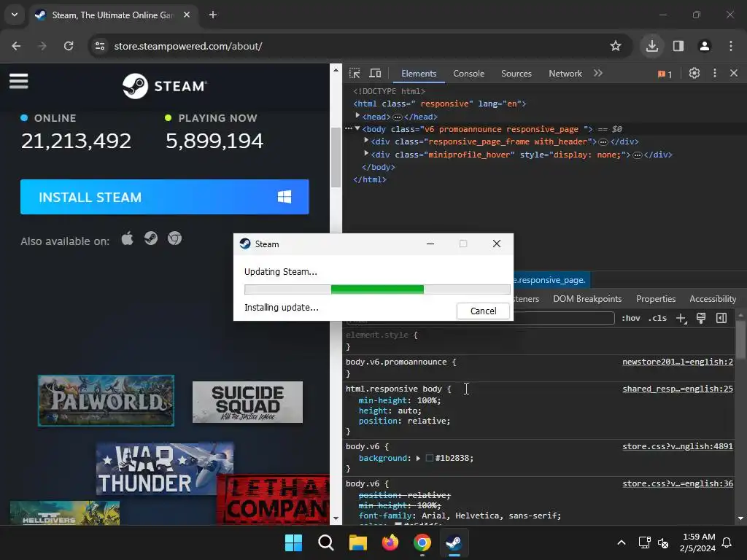This screenshot has height=560, width=747.
Task: Click the #1b2838 background color swatch
Action: pos(429,458)
